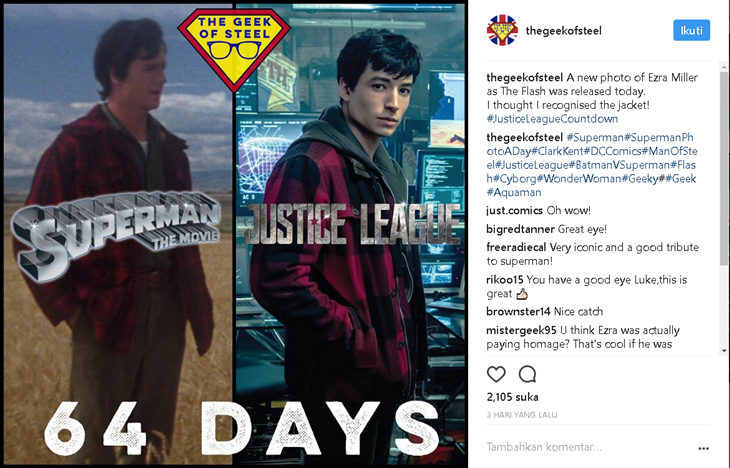Visit rikoo15 commenter profile

tap(505, 280)
